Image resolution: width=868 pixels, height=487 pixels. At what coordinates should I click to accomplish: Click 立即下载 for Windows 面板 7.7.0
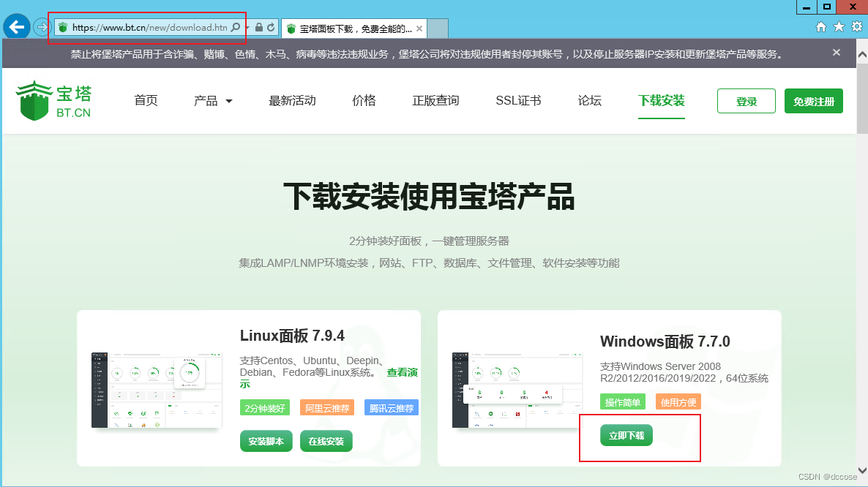pyautogui.click(x=626, y=434)
